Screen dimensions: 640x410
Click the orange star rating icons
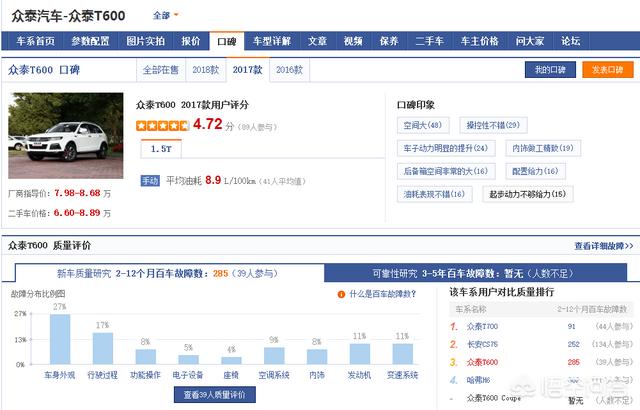click(162, 126)
